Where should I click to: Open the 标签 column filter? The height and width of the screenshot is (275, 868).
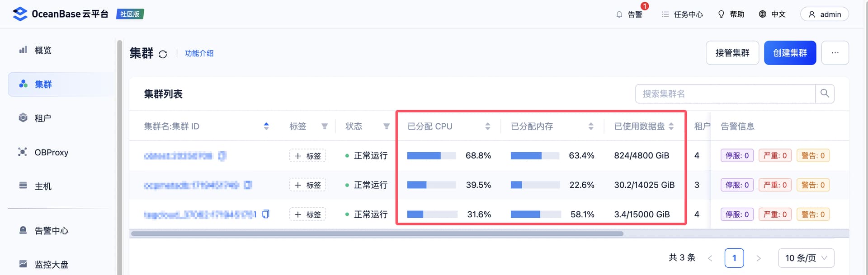click(325, 126)
